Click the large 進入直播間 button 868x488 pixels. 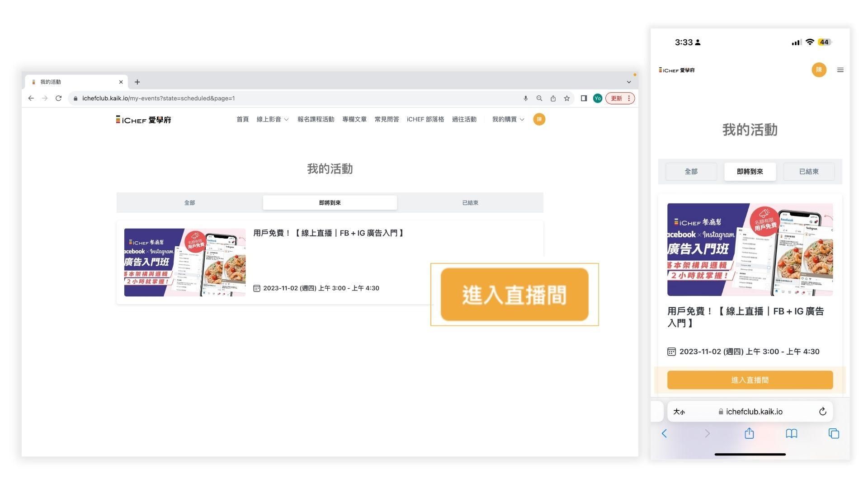[x=514, y=295]
